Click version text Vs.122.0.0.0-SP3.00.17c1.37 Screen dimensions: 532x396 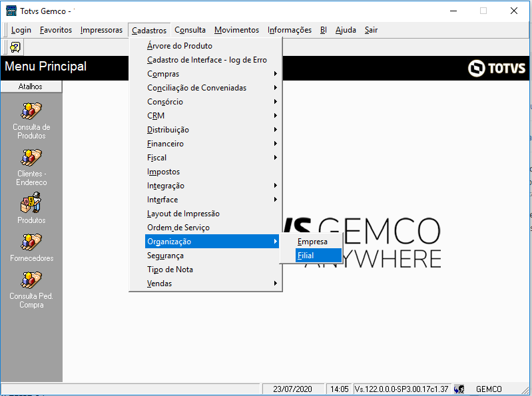(x=401, y=389)
